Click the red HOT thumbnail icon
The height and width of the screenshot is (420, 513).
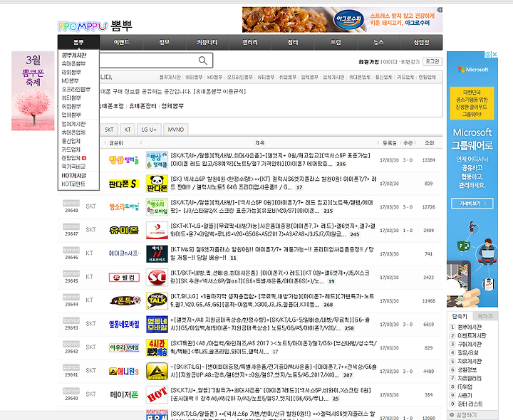click(x=157, y=395)
